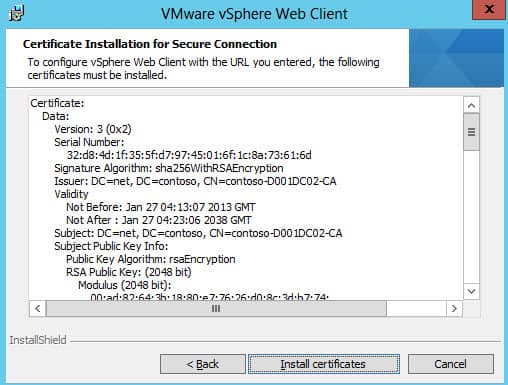Viewport: 508px width, 385px height.
Task: Click the Install certificates button
Action: pos(324,364)
